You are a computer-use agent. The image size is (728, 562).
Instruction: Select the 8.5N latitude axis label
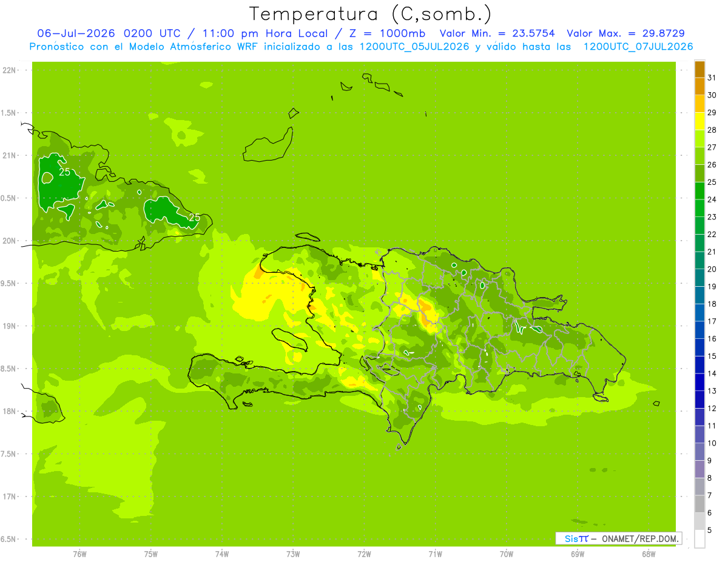coord(8,369)
